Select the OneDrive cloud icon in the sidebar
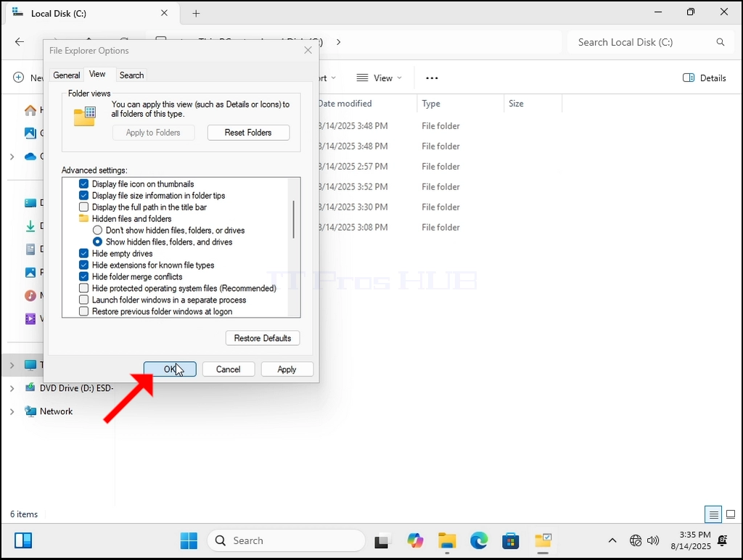Image resolution: width=743 pixels, height=560 pixels. pyautogui.click(x=30, y=157)
